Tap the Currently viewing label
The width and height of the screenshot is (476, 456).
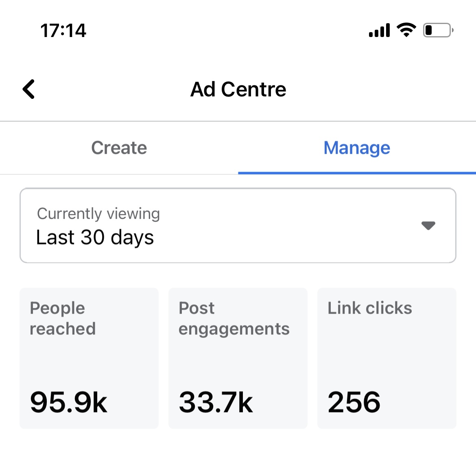[98, 214]
